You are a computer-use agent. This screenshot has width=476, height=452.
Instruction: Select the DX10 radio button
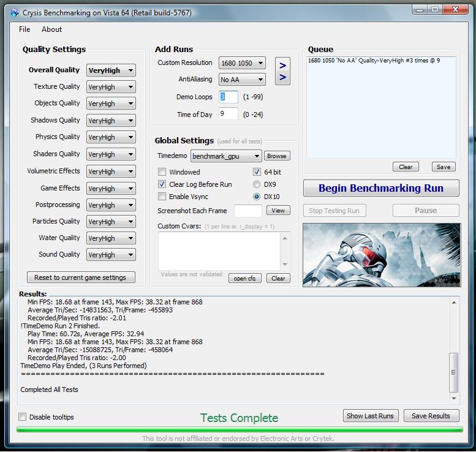tap(257, 197)
